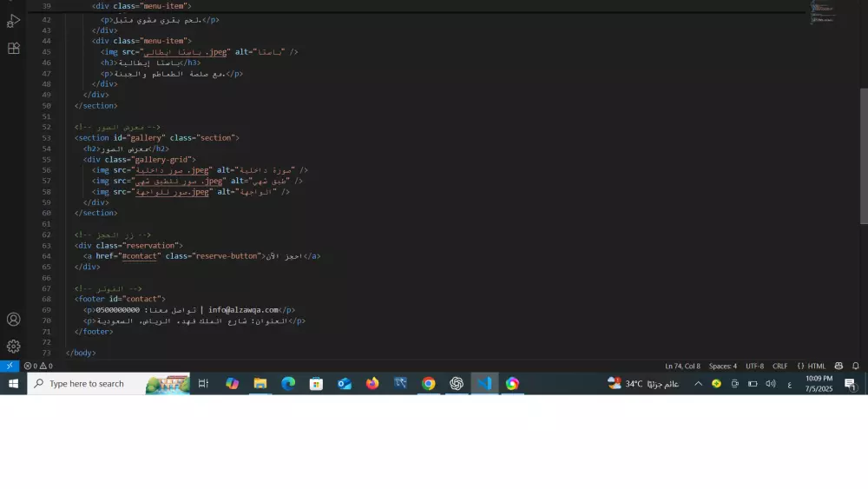Switch the input language indicator
Image resolution: width=868 pixels, height=489 pixels.
tap(789, 384)
